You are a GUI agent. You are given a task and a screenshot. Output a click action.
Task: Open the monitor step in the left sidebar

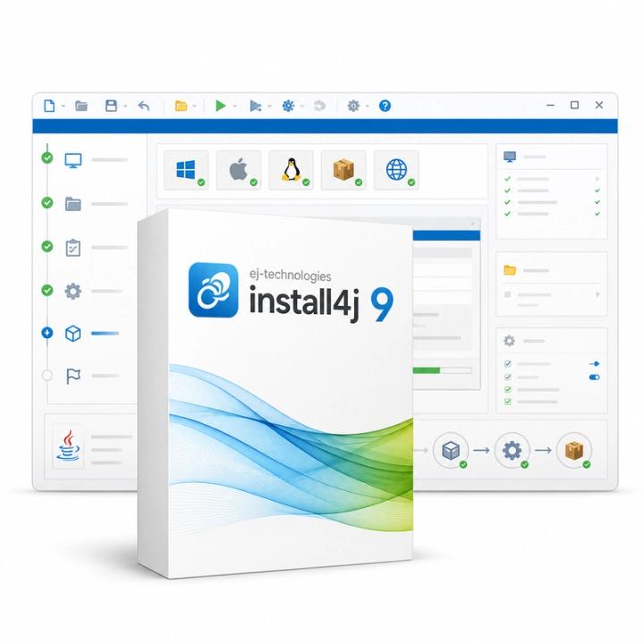click(73, 160)
